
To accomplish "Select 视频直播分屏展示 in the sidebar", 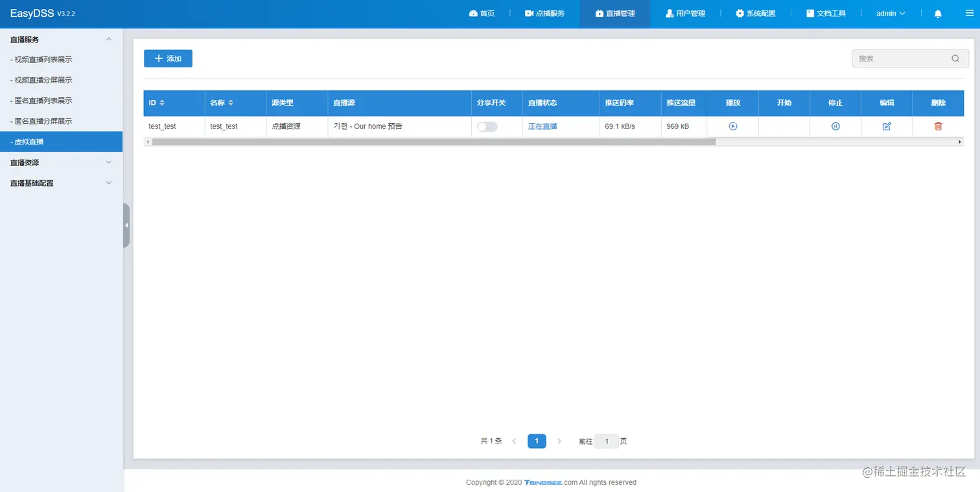I will (x=61, y=80).
